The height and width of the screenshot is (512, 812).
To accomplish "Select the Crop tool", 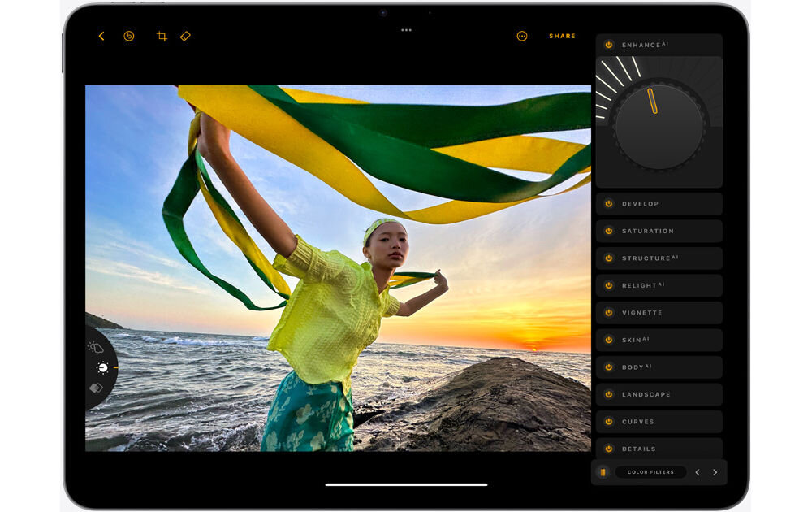I will pyautogui.click(x=162, y=36).
